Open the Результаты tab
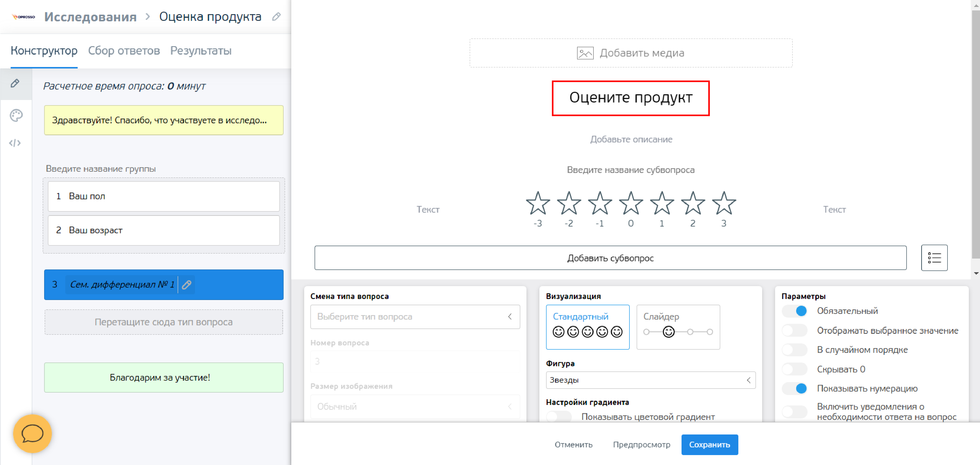980x465 pixels. pos(200,51)
